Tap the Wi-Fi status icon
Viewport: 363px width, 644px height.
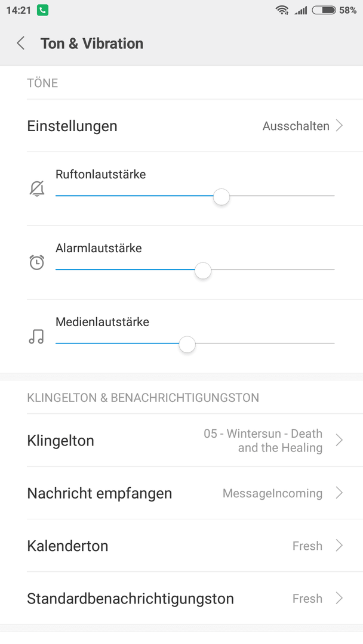click(x=282, y=10)
